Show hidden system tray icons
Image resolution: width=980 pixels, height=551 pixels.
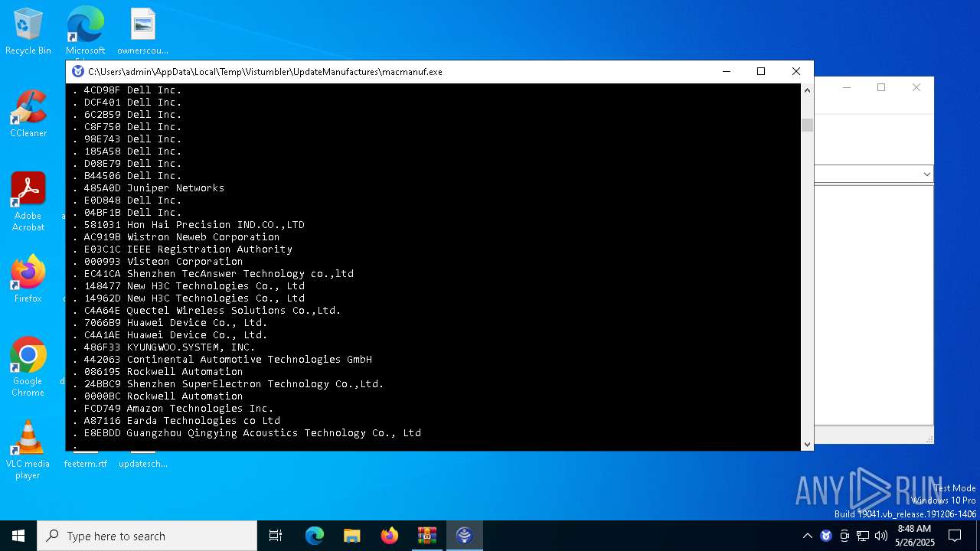pos(807,536)
